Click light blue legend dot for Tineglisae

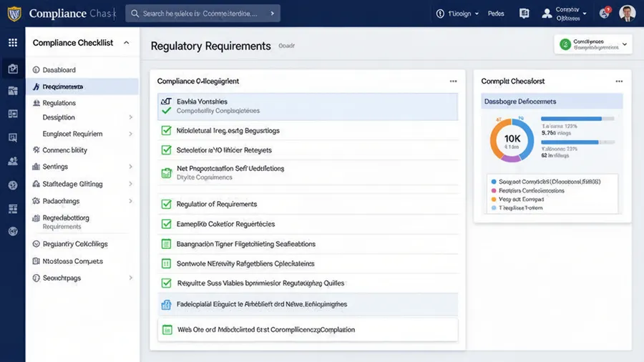494,207
